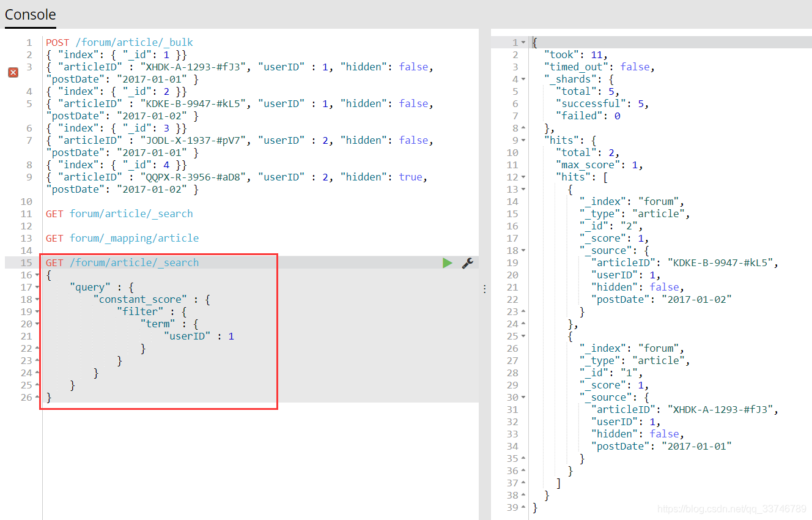This screenshot has height=520, width=812.
Task: Collapse the "filter" block at line 19
Action: pyautogui.click(x=37, y=312)
